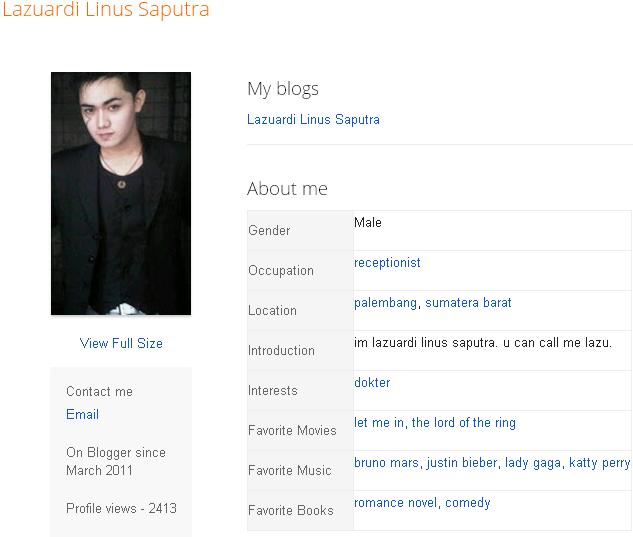Click the Lazuardi Linus Saputra page title

(105, 11)
